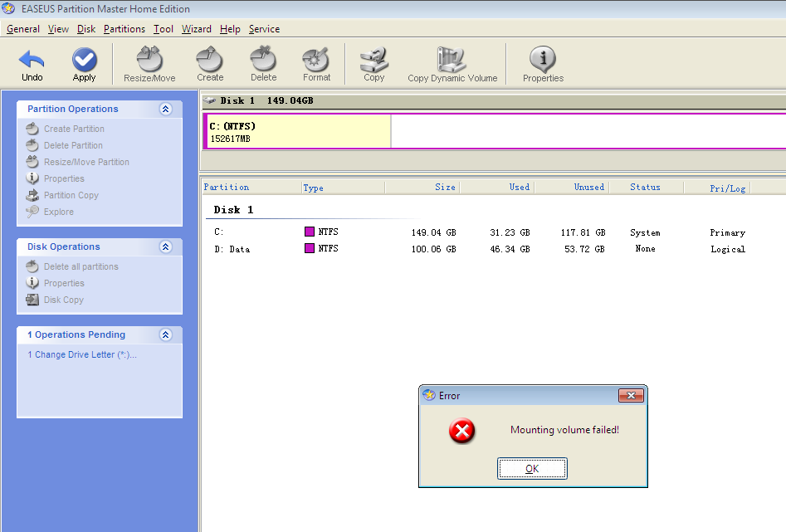Click the red error icon in dialog
786x532 pixels.
click(461, 431)
